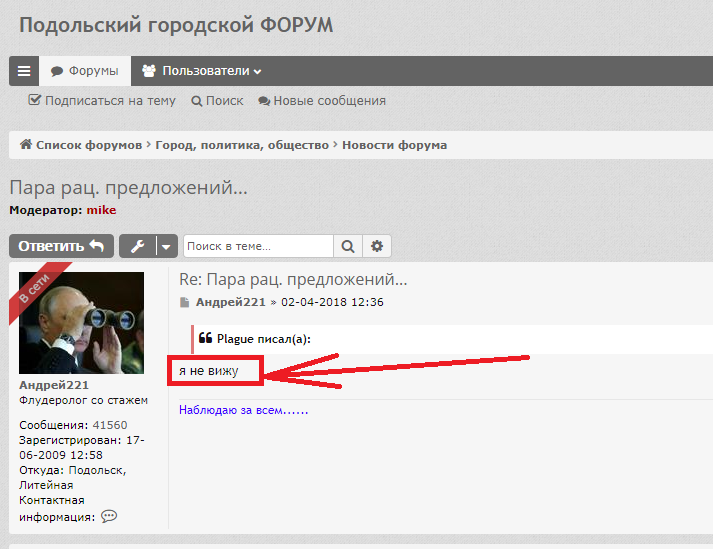713x549 pixels.
Task: Toggle subscribe to topic checkbox link
Action: [102, 100]
